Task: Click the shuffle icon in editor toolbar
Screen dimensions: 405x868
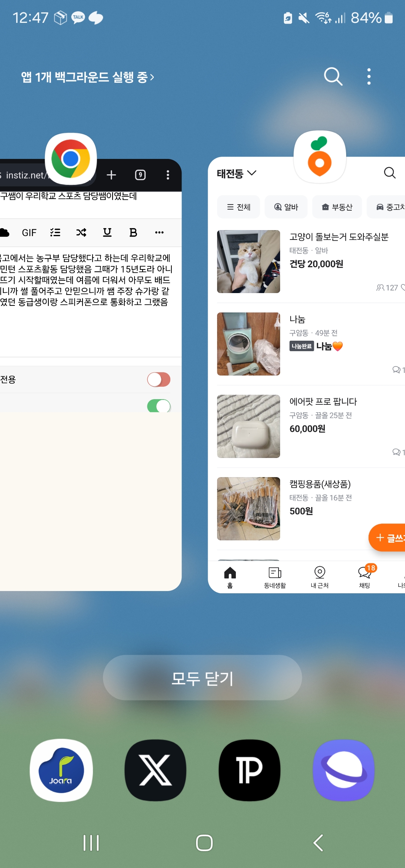Action: [x=81, y=233]
